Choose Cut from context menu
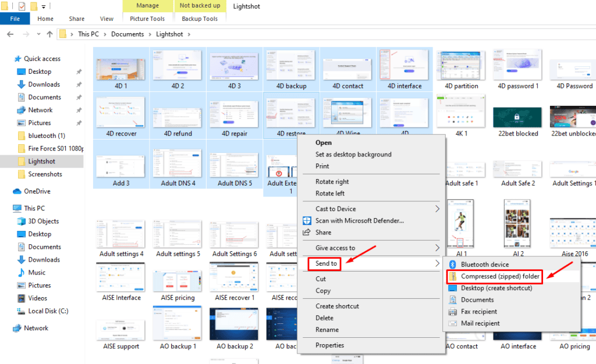This screenshot has width=596, height=364. click(321, 279)
